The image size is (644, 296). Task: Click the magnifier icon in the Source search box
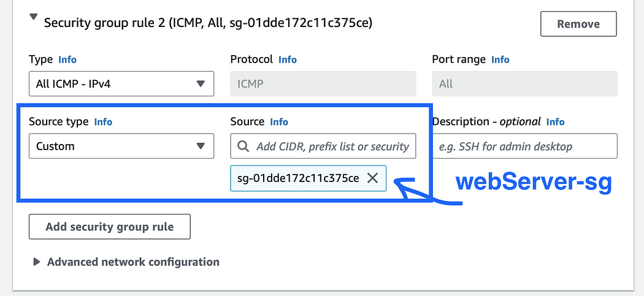[243, 146]
